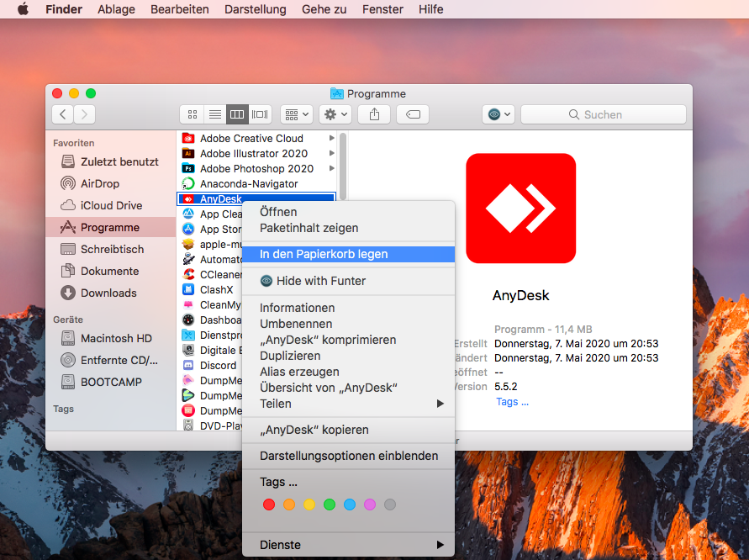Select BOOTCAMP volume

[x=111, y=383]
